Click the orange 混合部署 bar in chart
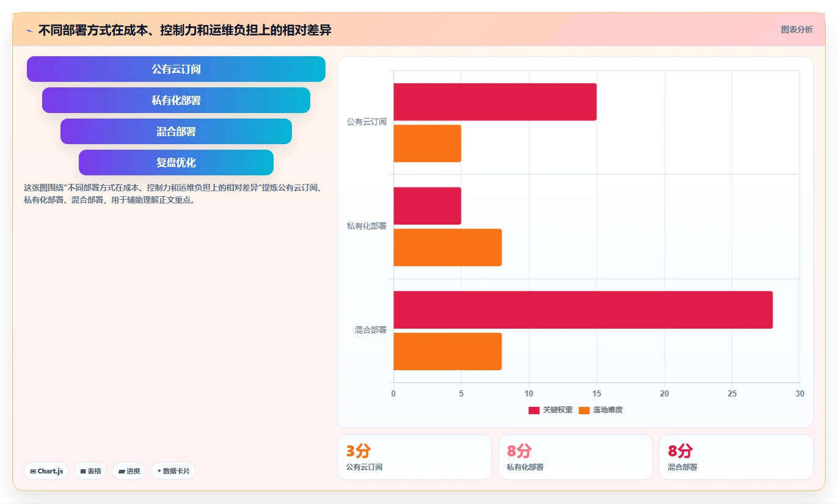 pos(447,351)
